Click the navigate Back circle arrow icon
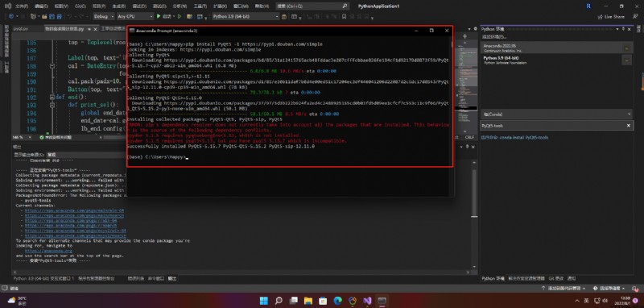644x308 pixels. 10,16
